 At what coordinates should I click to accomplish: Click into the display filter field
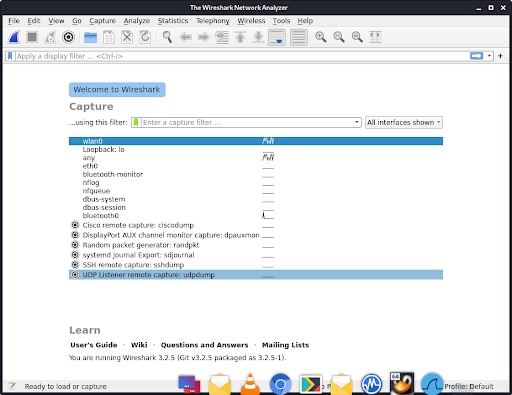point(242,56)
